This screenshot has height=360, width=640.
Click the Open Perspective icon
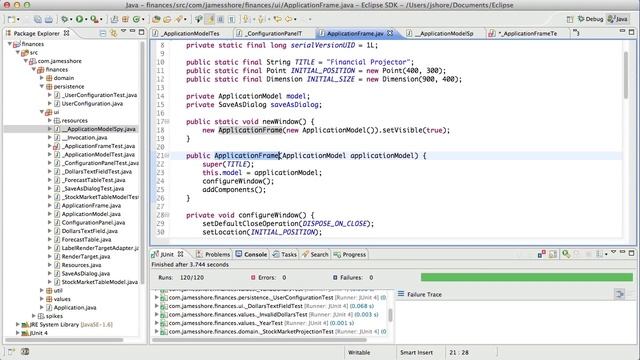[570, 19]
